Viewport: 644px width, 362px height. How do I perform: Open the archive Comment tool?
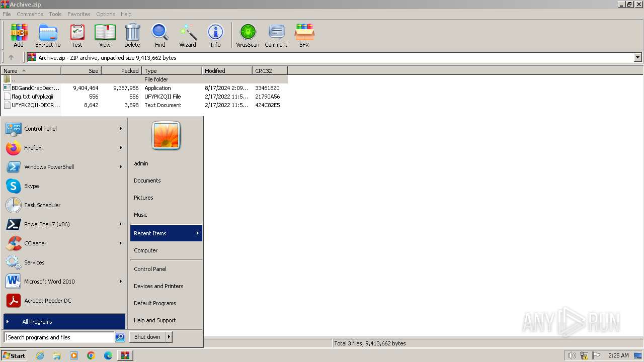click(x=276, y=35)
